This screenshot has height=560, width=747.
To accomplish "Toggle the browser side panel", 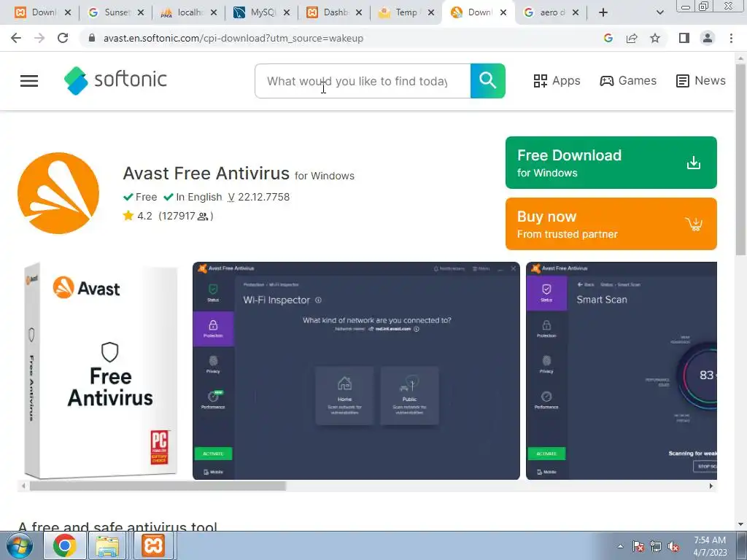I will pos(684,38).
